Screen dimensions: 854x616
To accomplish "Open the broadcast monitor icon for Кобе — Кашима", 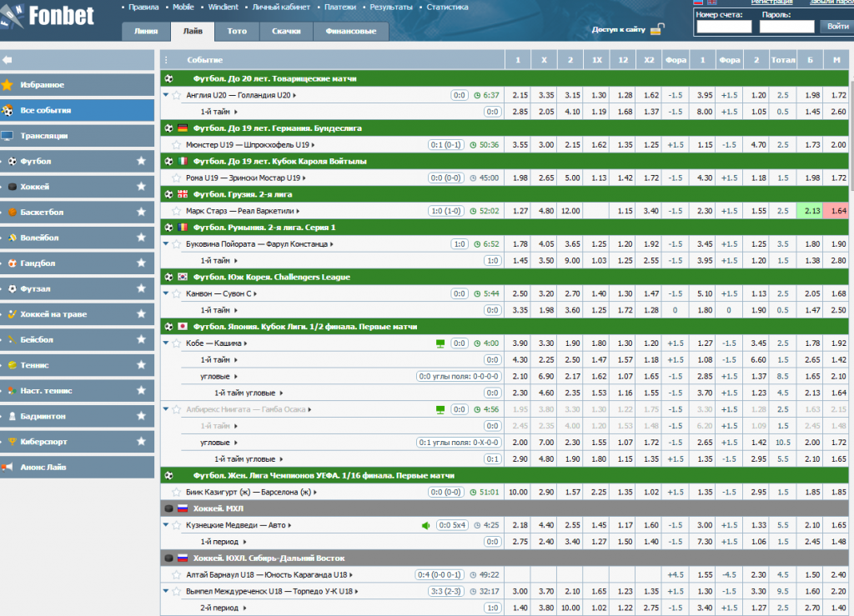I will (440, 343).
